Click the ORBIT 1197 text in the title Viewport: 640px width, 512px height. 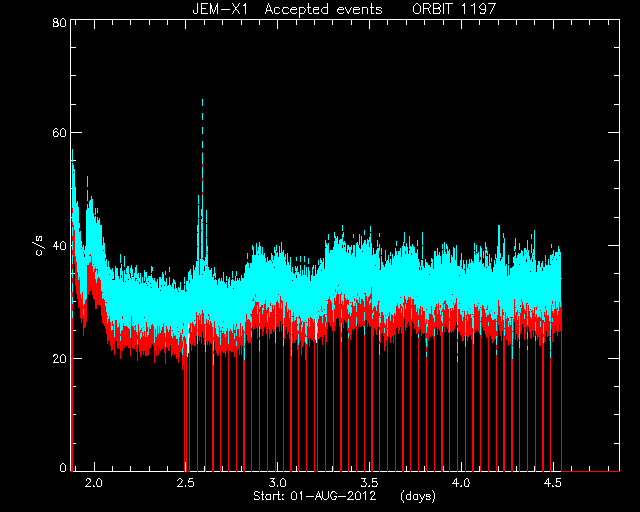454,9
